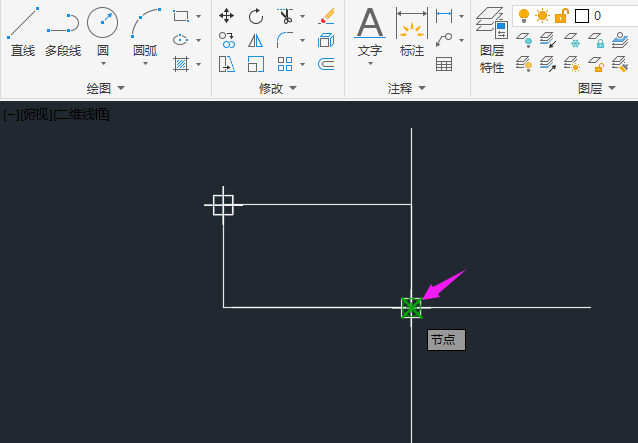Select the Offset tool
This screenshot has height=443, width=638.
tap(326, 64)
